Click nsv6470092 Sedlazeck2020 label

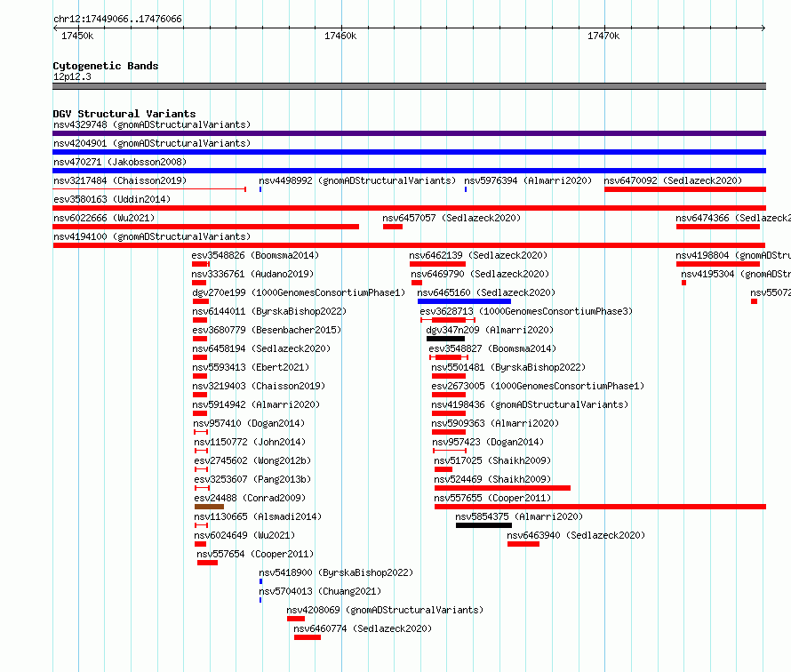click(x=673, y=180)
